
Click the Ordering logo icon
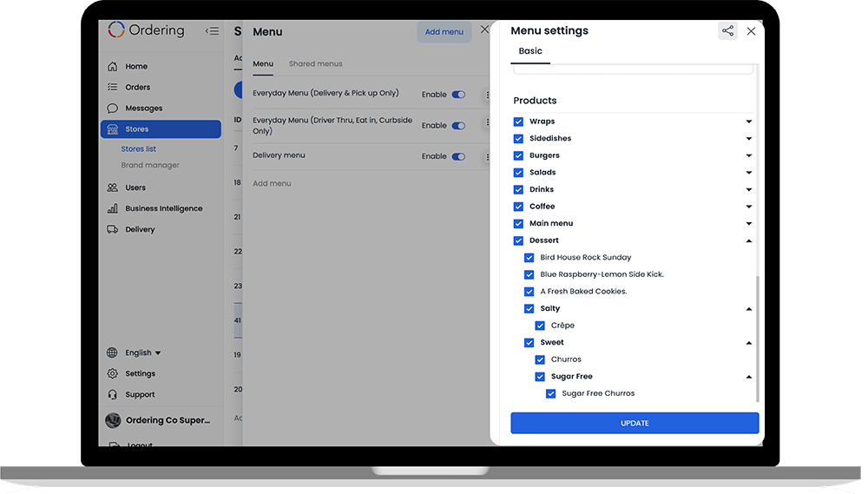click(x=116, y=30)
